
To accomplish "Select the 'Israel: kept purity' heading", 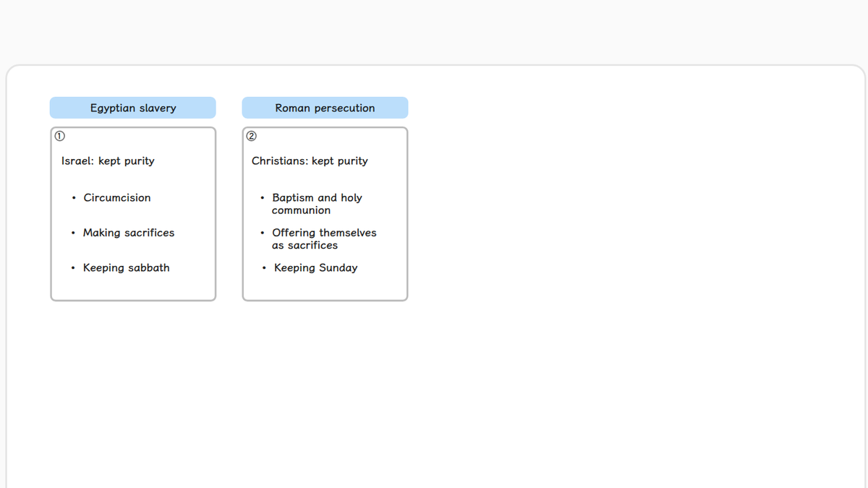I will [108, 161].
